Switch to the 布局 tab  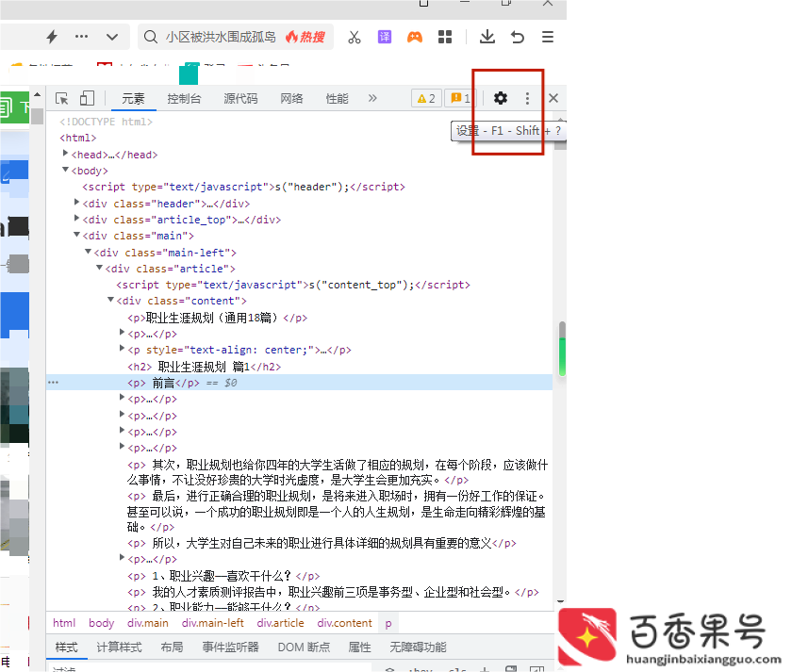point(172,647)
